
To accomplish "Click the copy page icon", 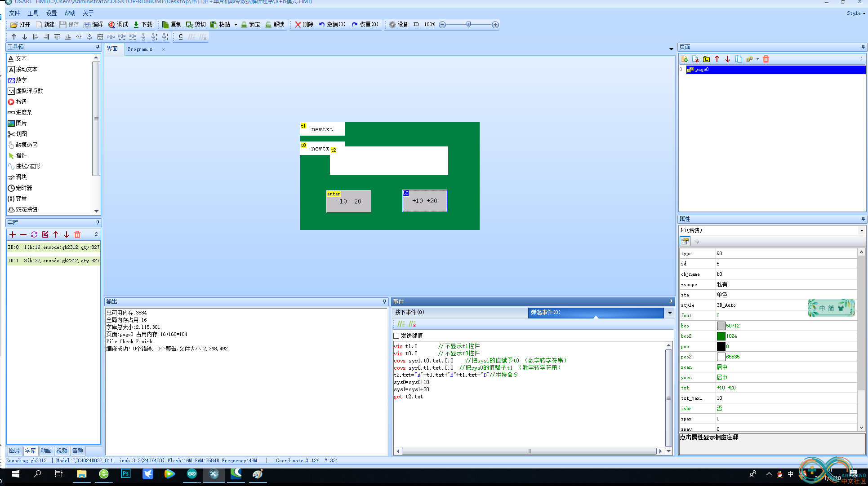I will coord(739,59).
